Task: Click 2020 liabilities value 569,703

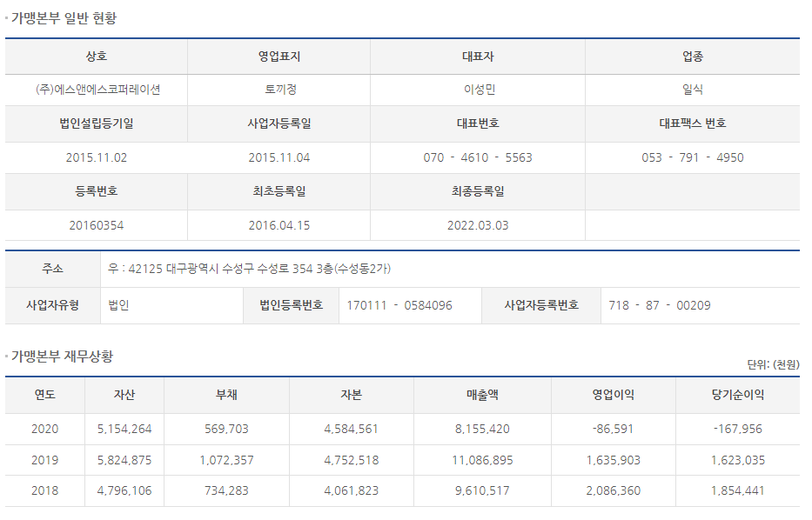Action: point(226,429)
